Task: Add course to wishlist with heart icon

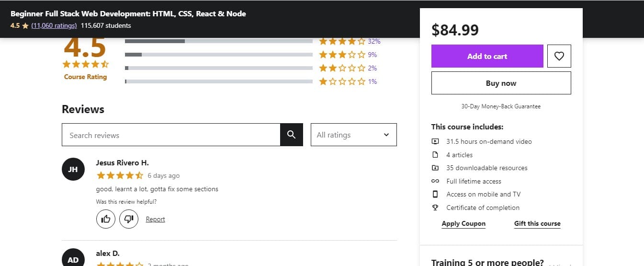Action: pos(559,56)
